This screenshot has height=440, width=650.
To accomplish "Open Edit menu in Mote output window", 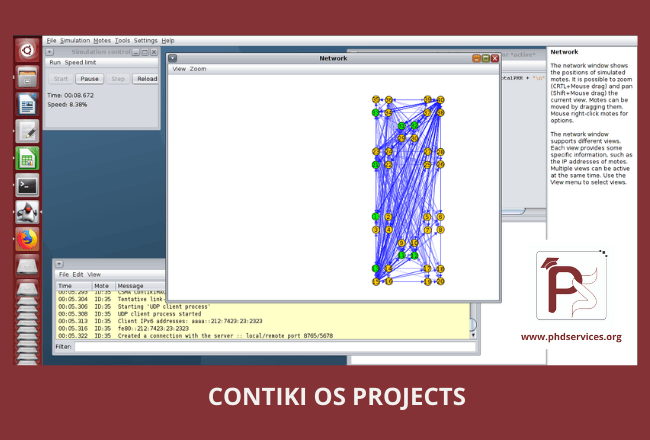I will click(x=78, y=275).
